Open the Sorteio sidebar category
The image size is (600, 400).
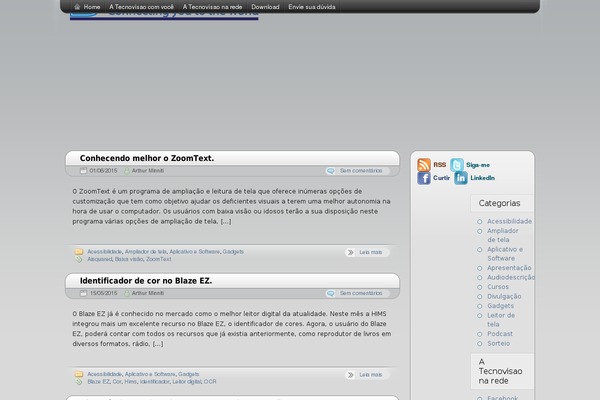click(498, 343)
